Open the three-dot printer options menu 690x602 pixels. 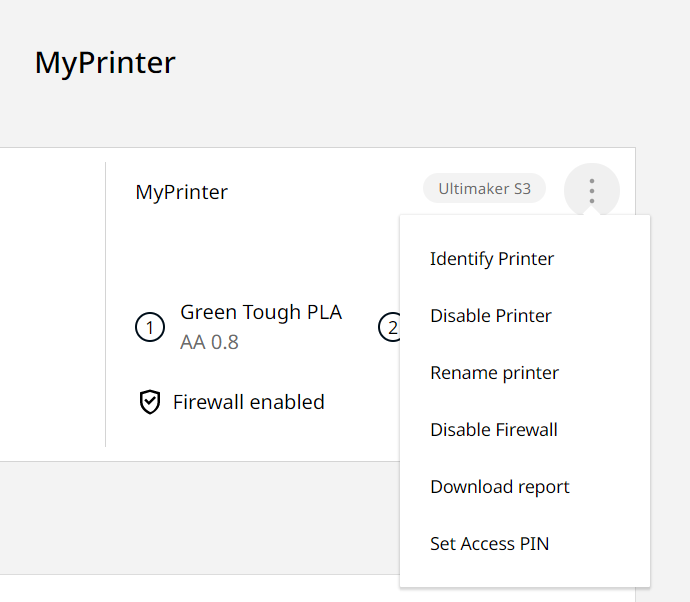[592, 190]
